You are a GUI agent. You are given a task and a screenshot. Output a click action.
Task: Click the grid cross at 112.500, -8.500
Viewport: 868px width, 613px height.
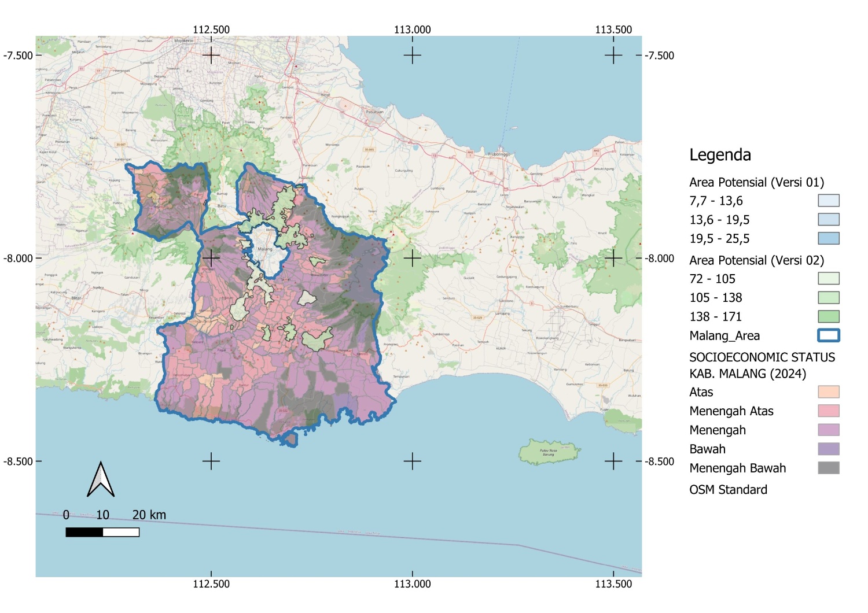211,461
